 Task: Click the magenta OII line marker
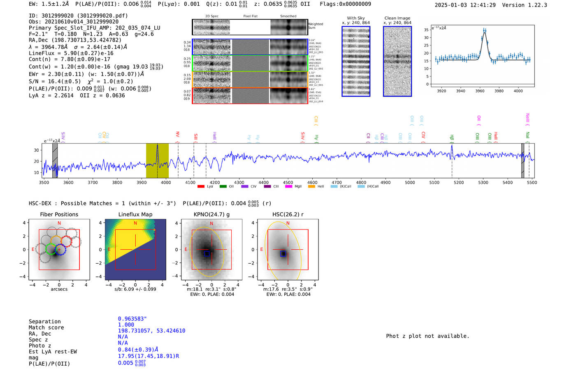[479, 121]
